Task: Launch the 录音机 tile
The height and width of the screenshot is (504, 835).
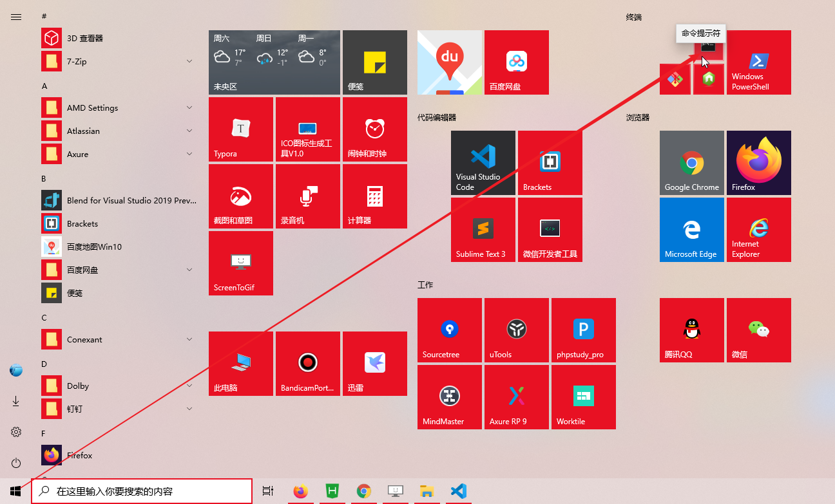Action: point(308,196)
